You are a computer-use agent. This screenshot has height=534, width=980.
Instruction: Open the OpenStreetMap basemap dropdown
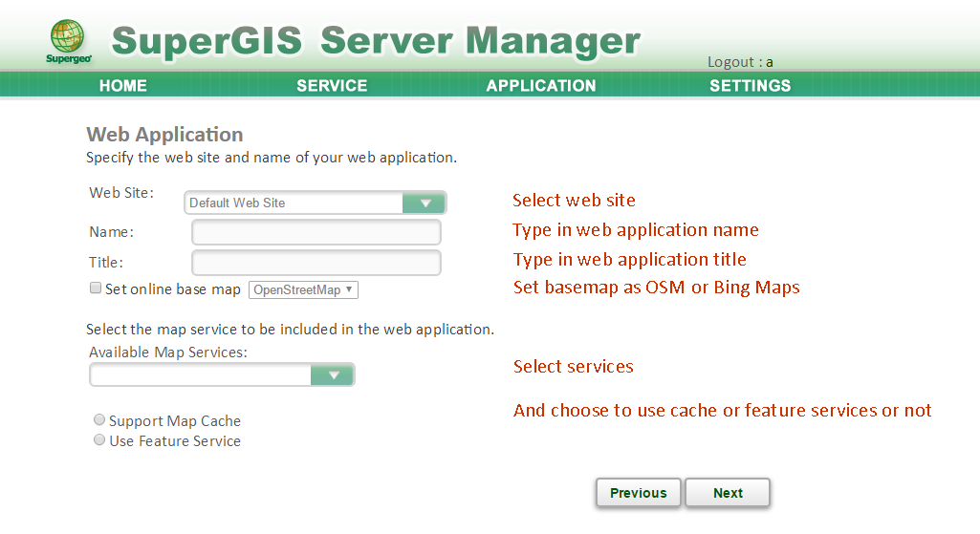point(303,289)
